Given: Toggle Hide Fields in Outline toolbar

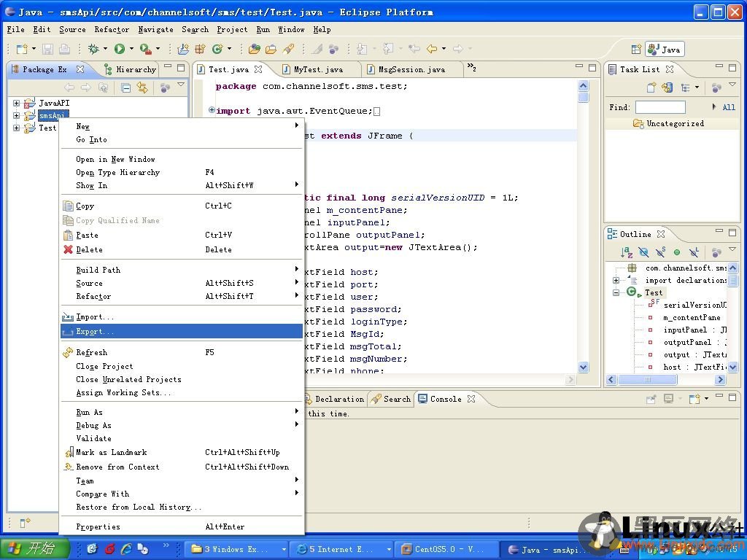Looking at the screenshot, I should coord(643,252).
